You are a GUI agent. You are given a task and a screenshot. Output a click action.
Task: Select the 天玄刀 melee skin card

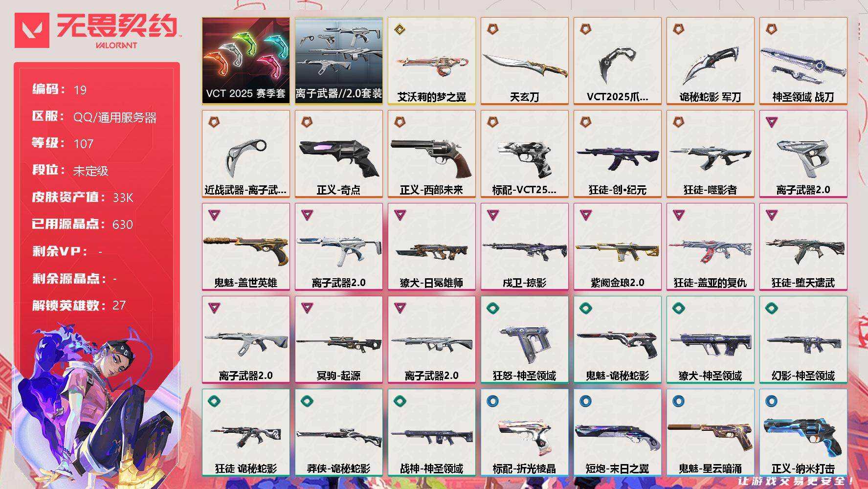(525, 61)
